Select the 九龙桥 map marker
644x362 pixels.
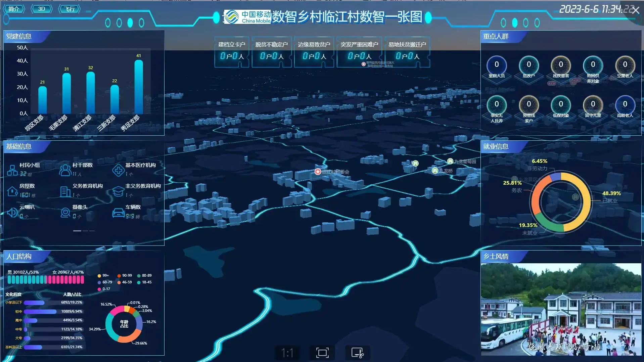tap(435, 171)
